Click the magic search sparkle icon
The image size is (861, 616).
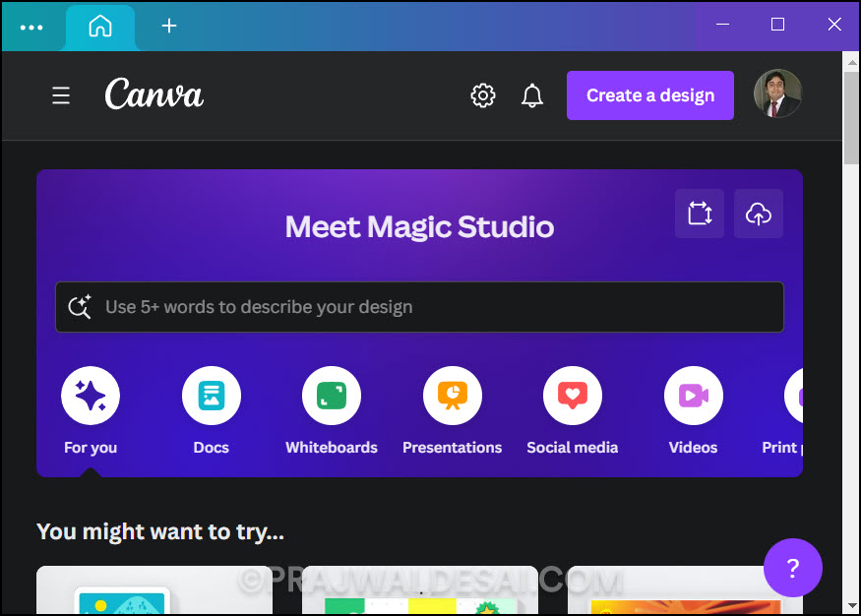click(x=80, y=307)
